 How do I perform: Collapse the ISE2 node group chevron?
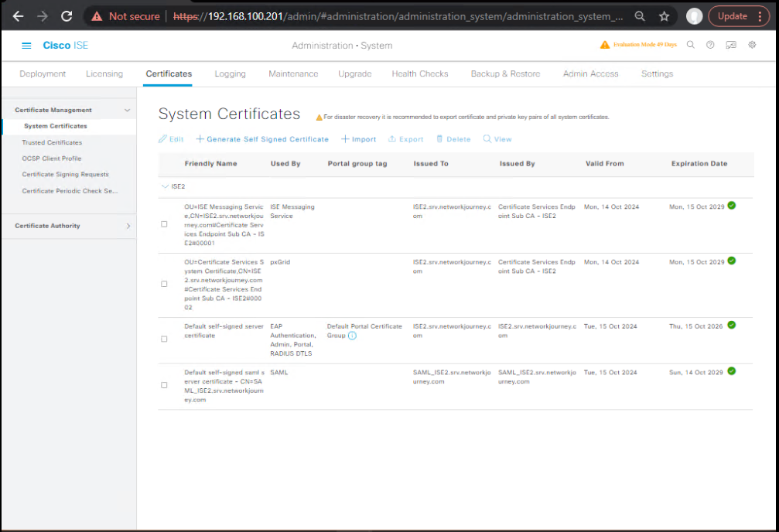click(165, 186)
